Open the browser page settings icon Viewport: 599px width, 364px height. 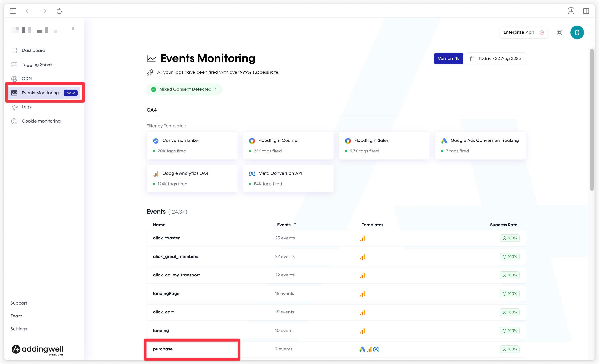tap(571, 11)
